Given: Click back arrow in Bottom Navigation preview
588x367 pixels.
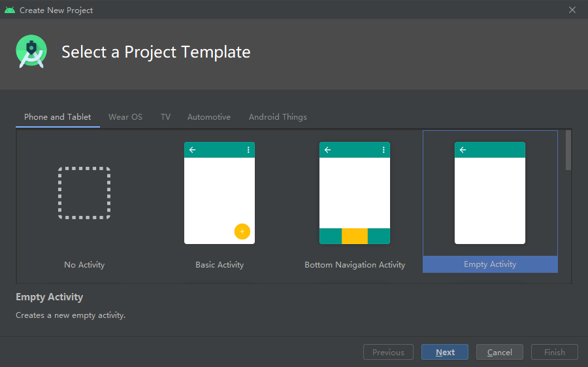Looking at the screenshot, I should tap(328, 150).
